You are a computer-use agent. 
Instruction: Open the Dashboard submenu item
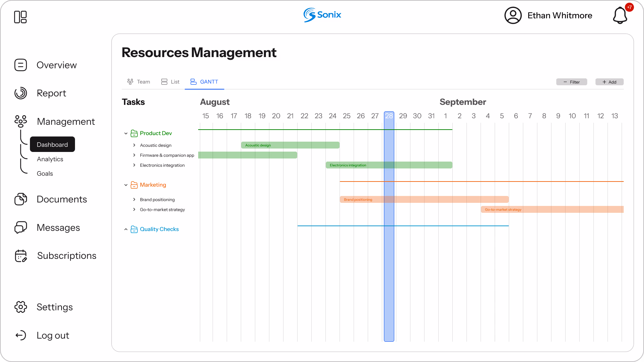[x=52, y=144]
